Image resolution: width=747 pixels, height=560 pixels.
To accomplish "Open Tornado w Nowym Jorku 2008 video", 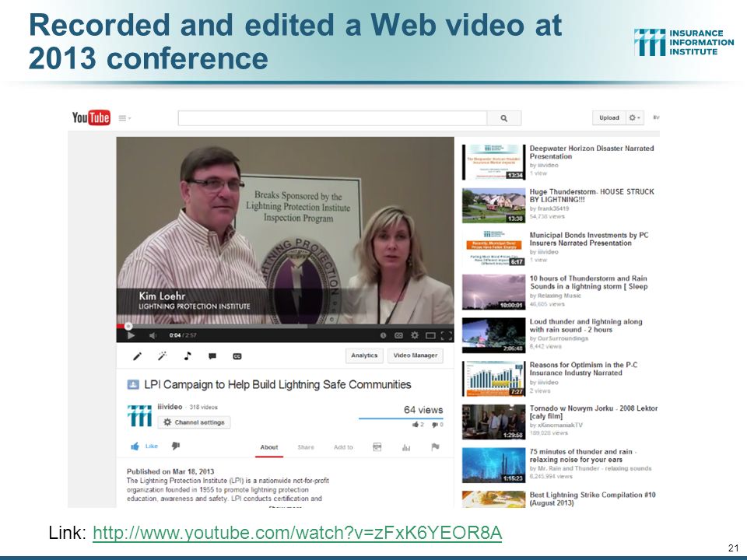I will pos(594,412).
